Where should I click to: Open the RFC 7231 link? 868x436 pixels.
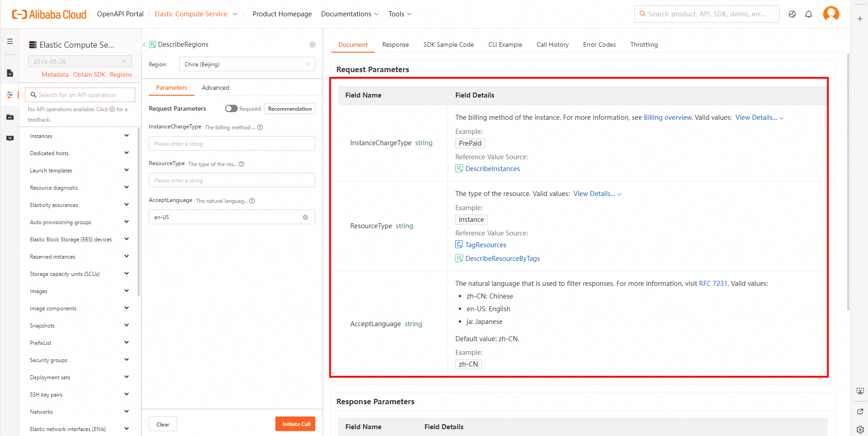click(713, 284)
